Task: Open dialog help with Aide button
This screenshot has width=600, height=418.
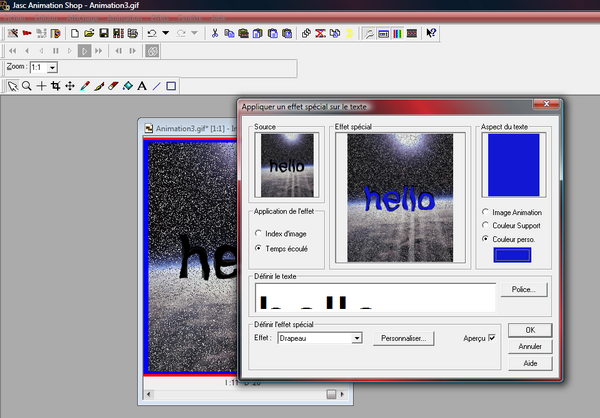Action: pyautogui.click(x=530, y=363)
